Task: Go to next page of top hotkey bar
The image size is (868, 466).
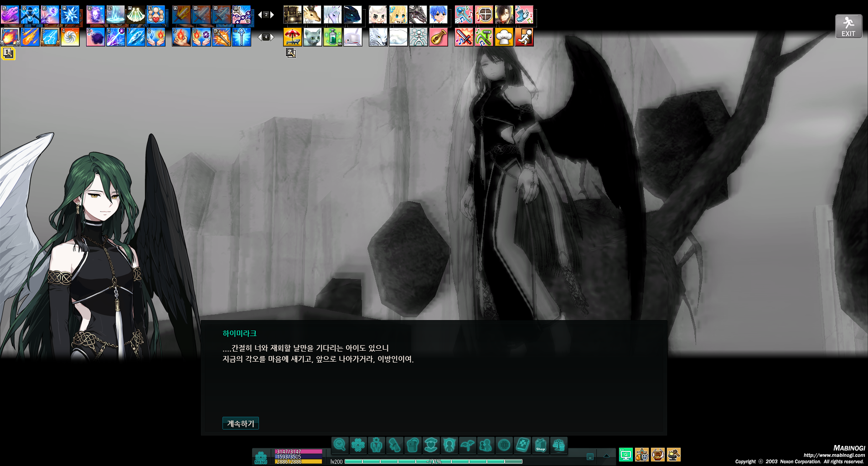Action: coord(272,15)
